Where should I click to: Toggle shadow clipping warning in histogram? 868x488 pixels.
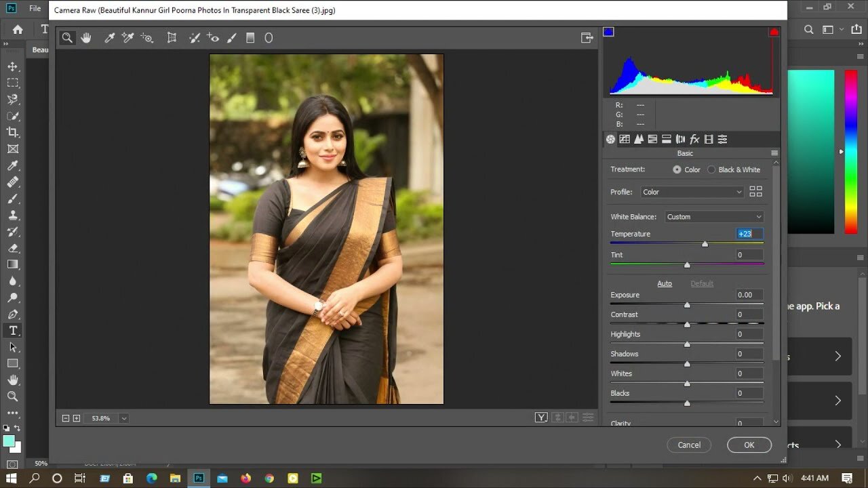[x=608, y=32]
